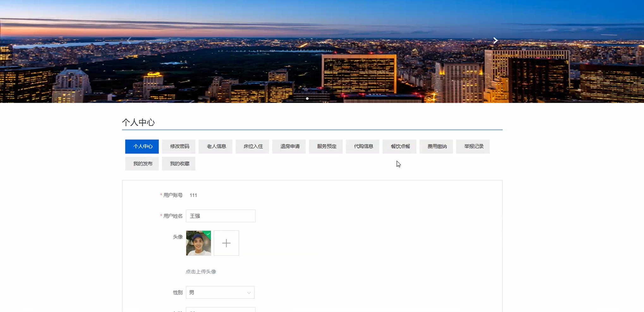Switch to the 床位入住 tab
The image size is (644, 312).
[x=252, y=147]
